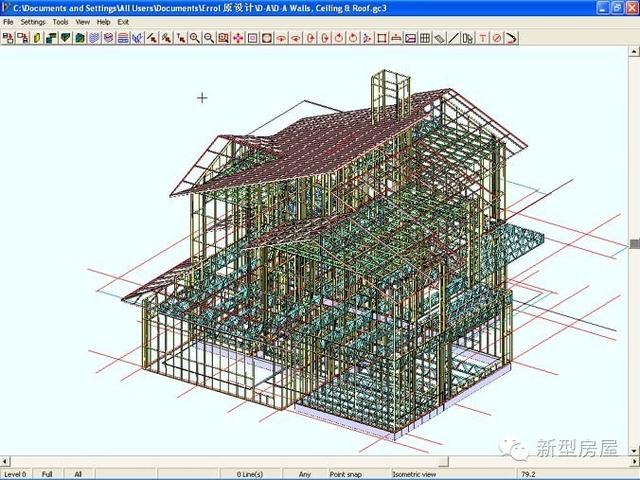Click the horizontal scrollbar right arrow
Image resolution: width=640 pixels, height=480 pixels.
(x=634, y=462)
